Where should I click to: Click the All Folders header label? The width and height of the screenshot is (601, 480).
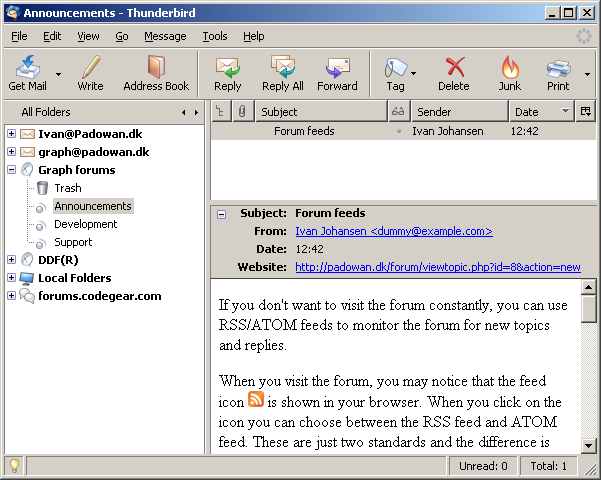click(x=46, y=112)
